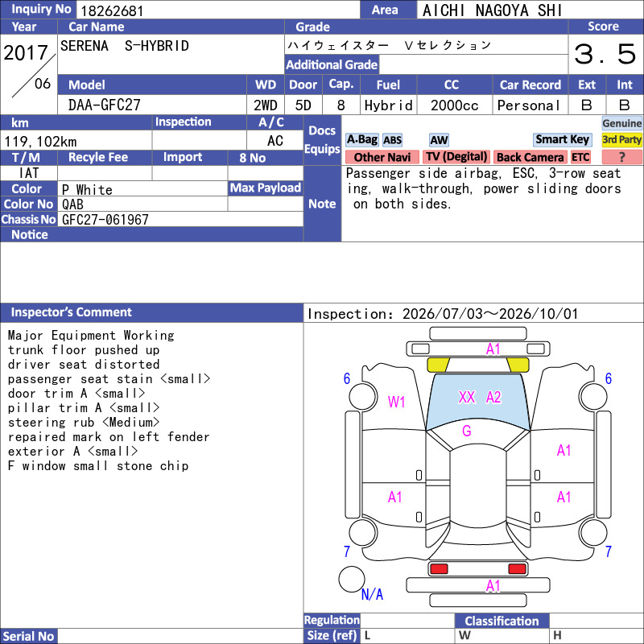Click the Classification header
Image resolution: width=644 pixels, height=644 pixels.
tap(502, 621)
